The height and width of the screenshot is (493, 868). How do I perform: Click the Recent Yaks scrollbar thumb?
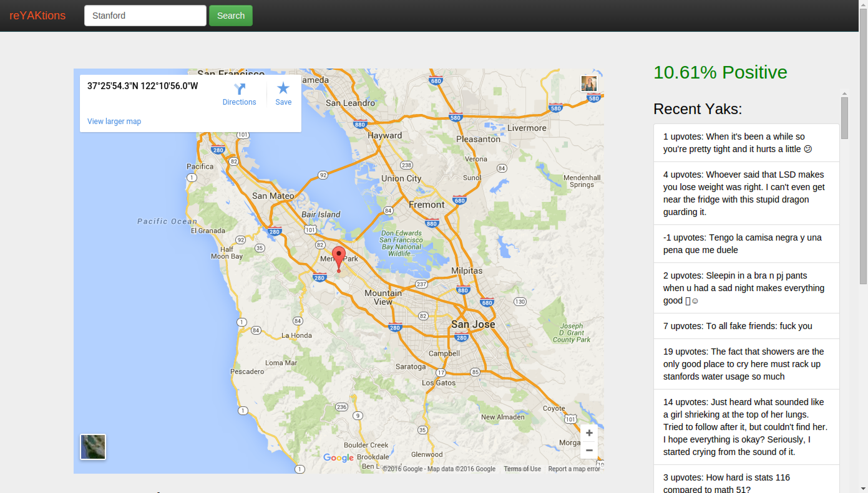pyautogui.click(x=844, y=117)
